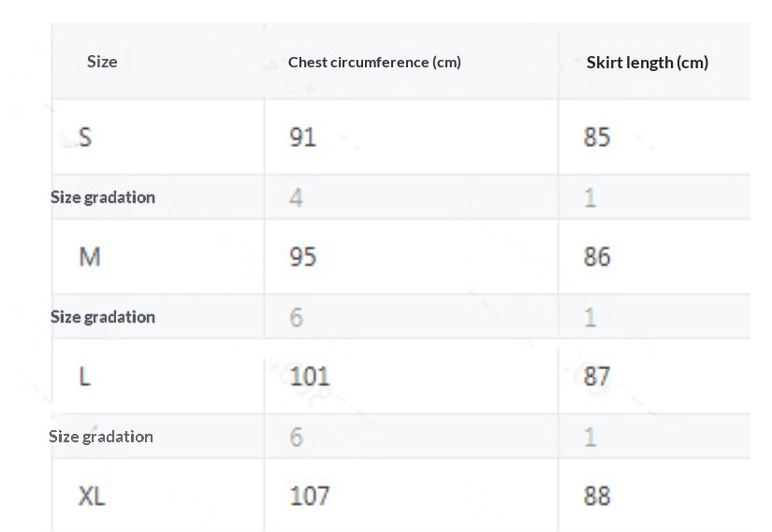772x532 pixels.
Task: Select skirt length value 85
Action: pos(597,137)
